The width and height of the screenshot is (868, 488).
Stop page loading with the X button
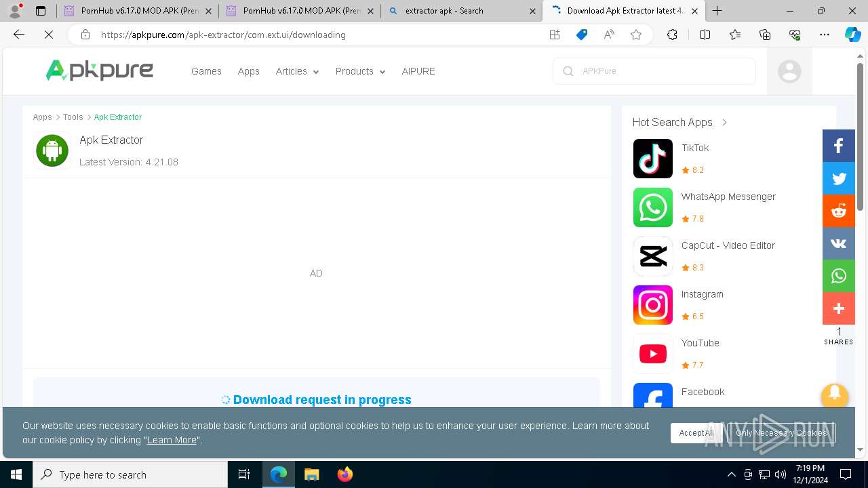49,35
